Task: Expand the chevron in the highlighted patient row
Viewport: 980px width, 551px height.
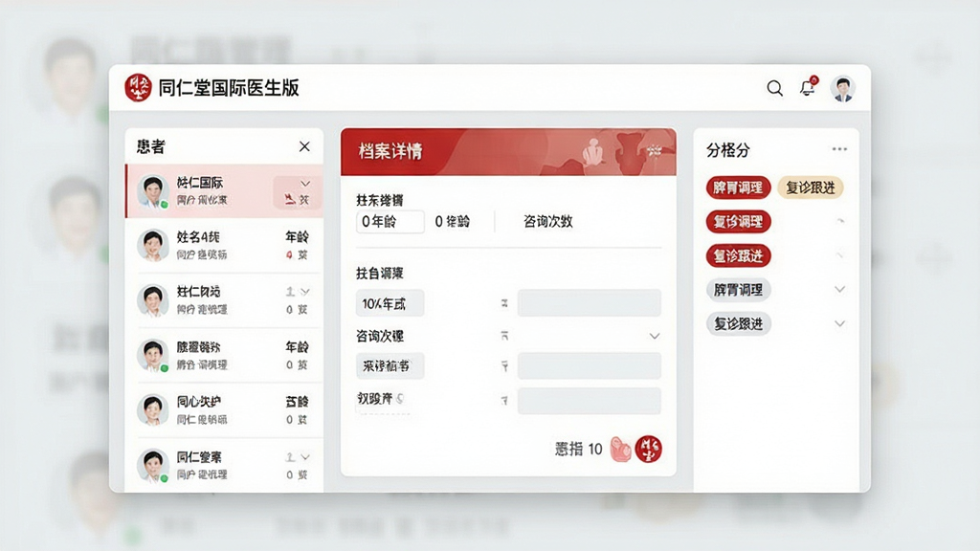Action: [305, 184]
